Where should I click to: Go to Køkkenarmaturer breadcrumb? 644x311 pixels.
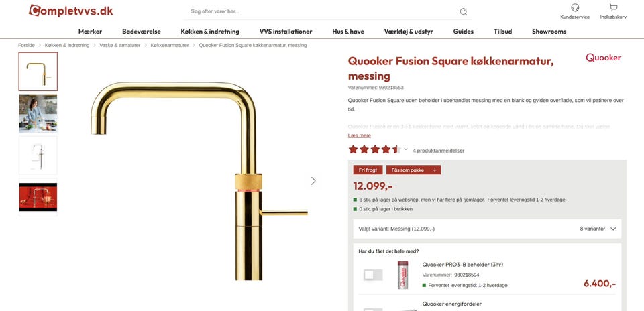point(170,45)
